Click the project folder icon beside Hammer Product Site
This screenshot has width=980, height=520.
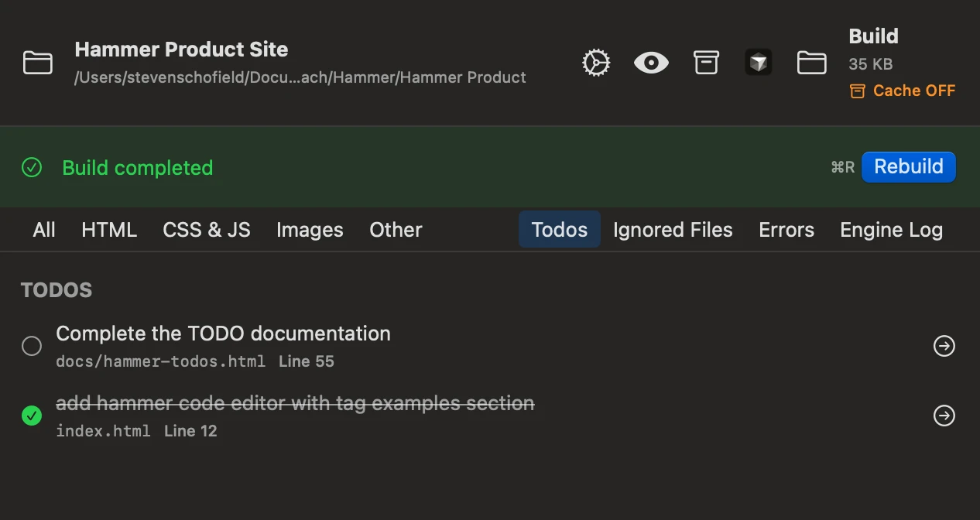[x=38, y=63]
